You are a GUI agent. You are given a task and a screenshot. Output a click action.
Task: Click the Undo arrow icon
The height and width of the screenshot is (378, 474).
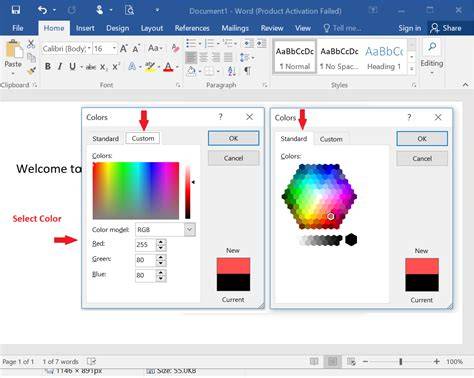click(42, 10)
